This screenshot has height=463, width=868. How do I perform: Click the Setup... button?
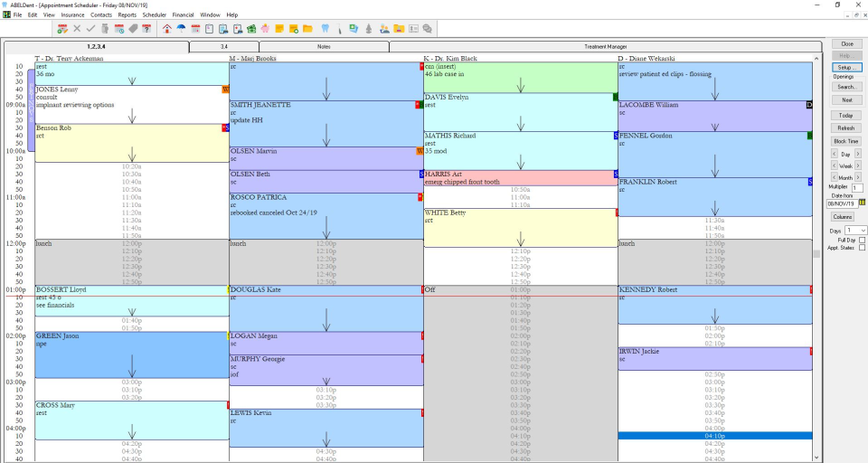pyautogui.click(x=847, y=67)
